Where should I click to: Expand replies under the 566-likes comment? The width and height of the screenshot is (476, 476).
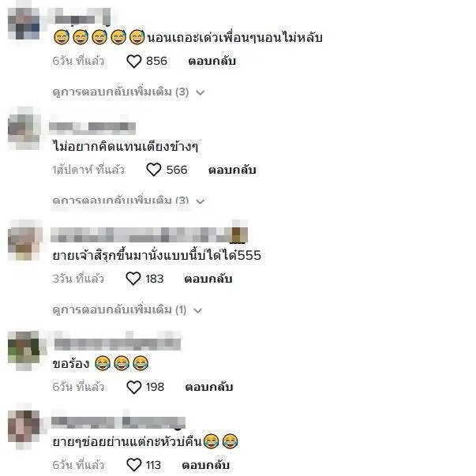pos(129,201)
